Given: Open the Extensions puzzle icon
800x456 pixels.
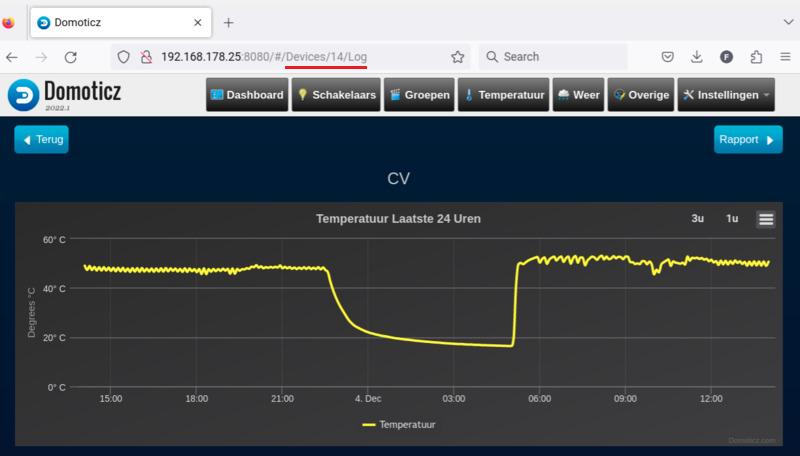Looking at the screenshot, I should (756, 57).
